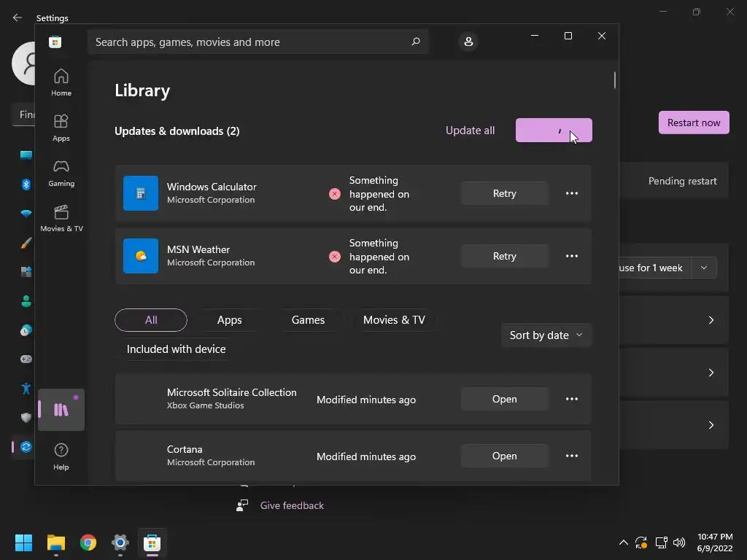
Task: Open the Home section in Store sidebar
Action: (x=61, y=83)
